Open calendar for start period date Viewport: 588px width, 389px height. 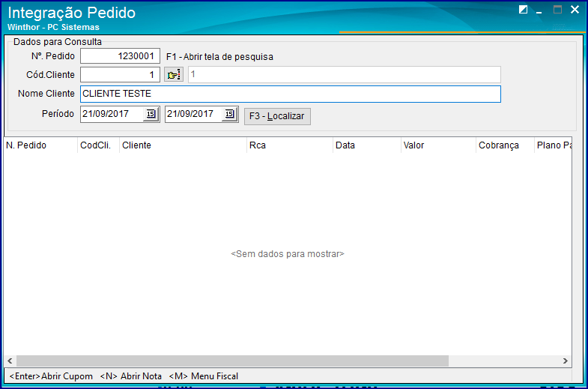click(151, 114)
